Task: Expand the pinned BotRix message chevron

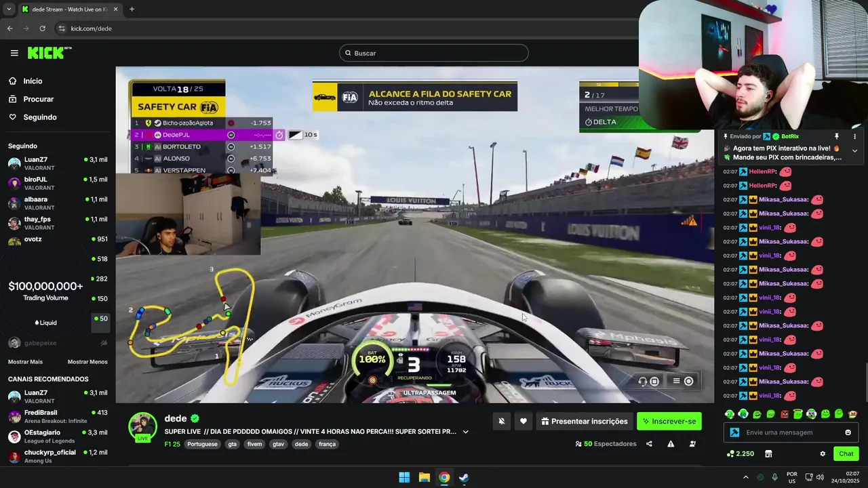Action: click(854, 150)
